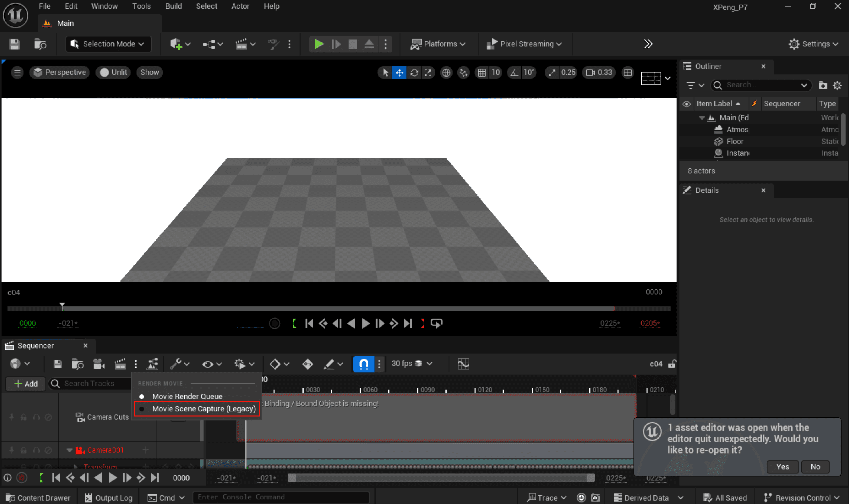Click Render movie clapperboard icon in Sequencer
Image resolution: width=849 pixels, height=504 pixels.
(x=120, y=364)
